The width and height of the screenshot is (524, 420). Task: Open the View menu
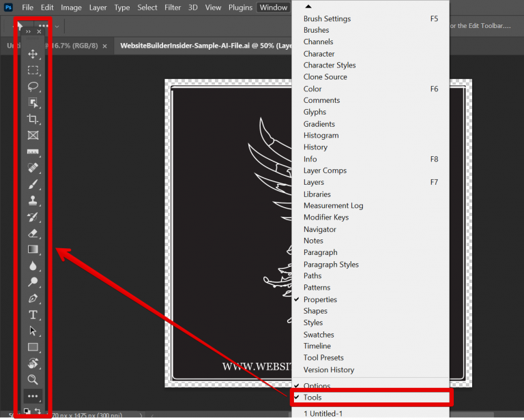[x=213, y=7]
